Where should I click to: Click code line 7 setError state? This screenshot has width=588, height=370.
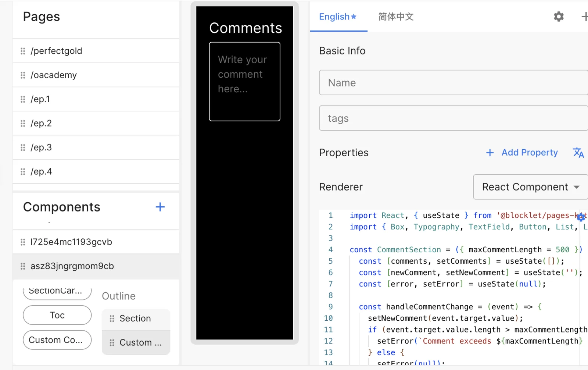coord(452,284)
